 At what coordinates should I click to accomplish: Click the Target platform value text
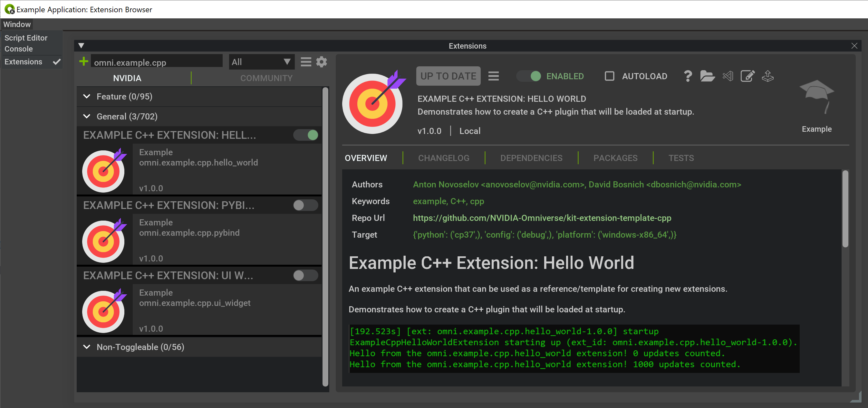545,235
